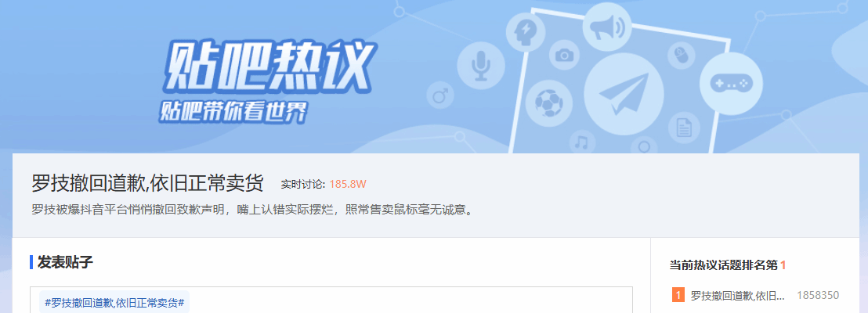
Task: Click the male gender symbol icon
Action: (440, 94)
